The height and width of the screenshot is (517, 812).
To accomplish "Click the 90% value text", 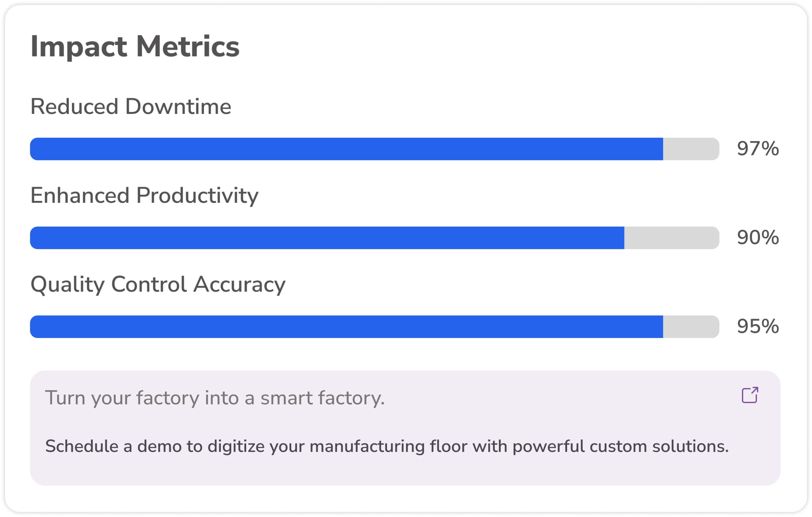I will (x=758, y=238).
